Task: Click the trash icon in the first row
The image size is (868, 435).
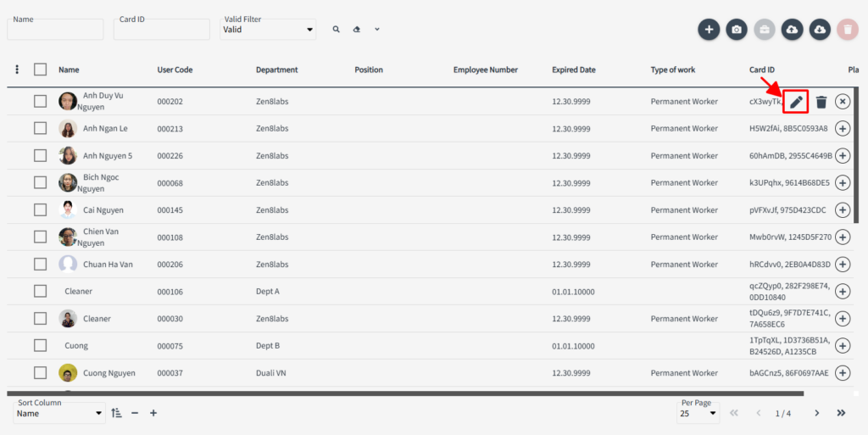Action: (821, 102)
